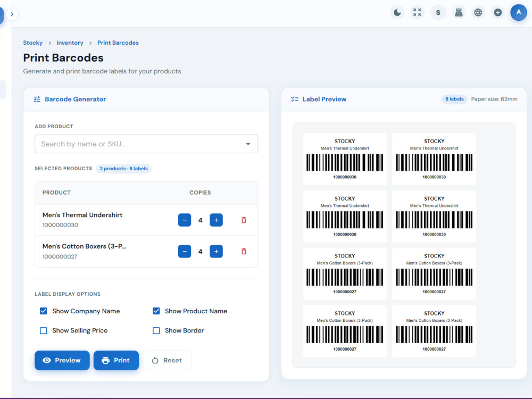532x399 pixels.
Task: Click the Print button
Action: coord(116,360)
